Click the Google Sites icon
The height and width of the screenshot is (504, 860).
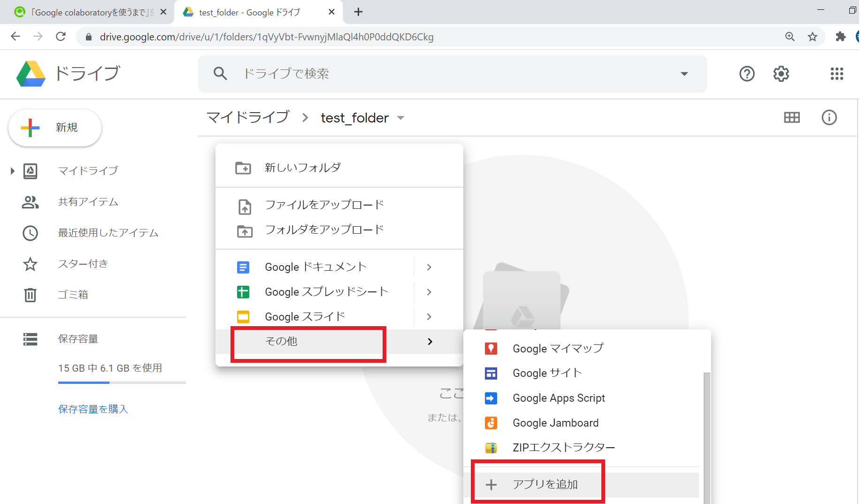coord(491,374)
